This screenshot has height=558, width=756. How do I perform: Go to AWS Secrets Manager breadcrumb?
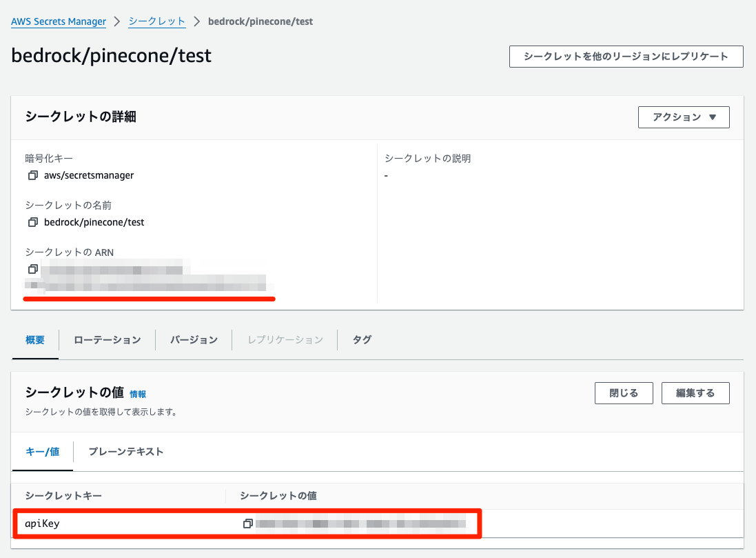tap(59, 21)
